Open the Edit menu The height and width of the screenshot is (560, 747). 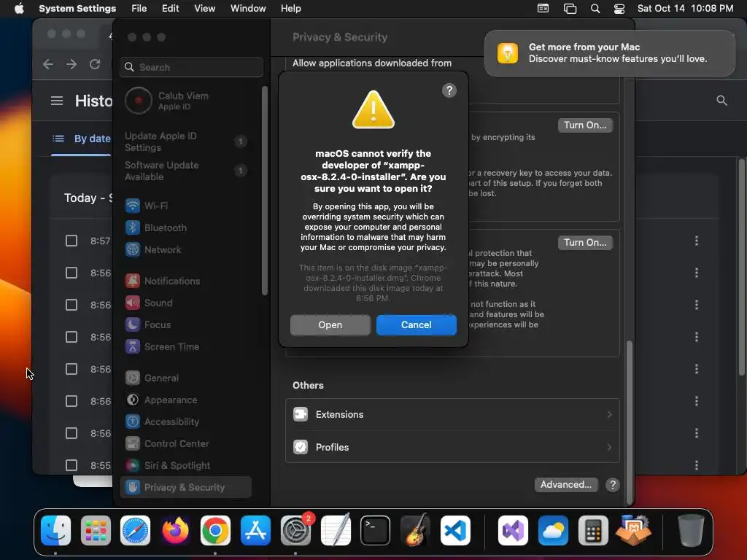tap(170, 8)
